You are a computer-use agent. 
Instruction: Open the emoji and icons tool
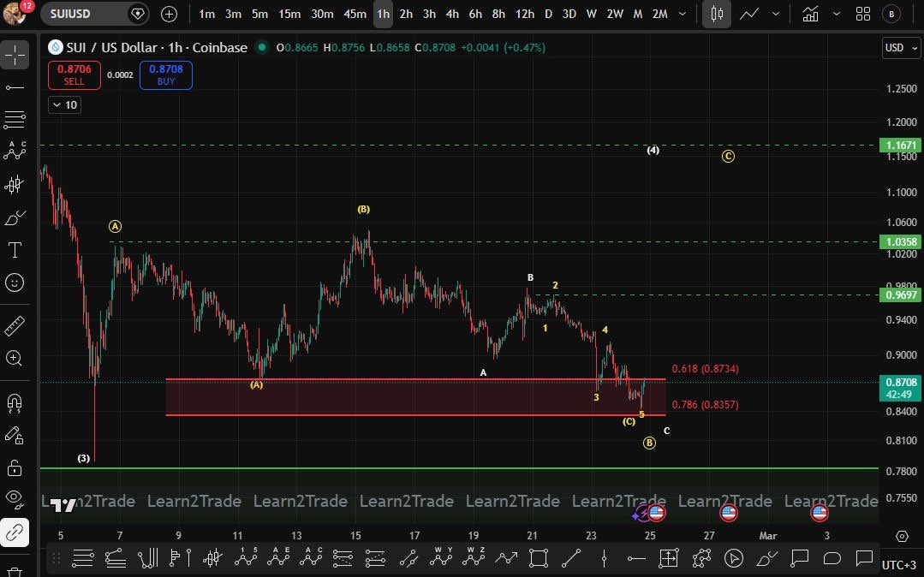click(15, 283)
